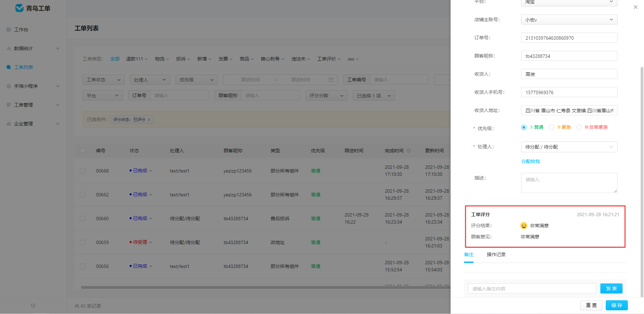The image size is (644, 314).
Task: Open the 优先级 filter dropdown
Action: pyautogui.click(x=196, y=80)
